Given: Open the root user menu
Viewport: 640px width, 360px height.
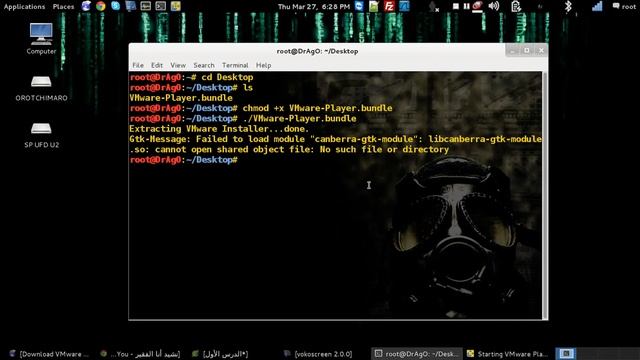Looking at the screenshot, I should coord(624,7).
